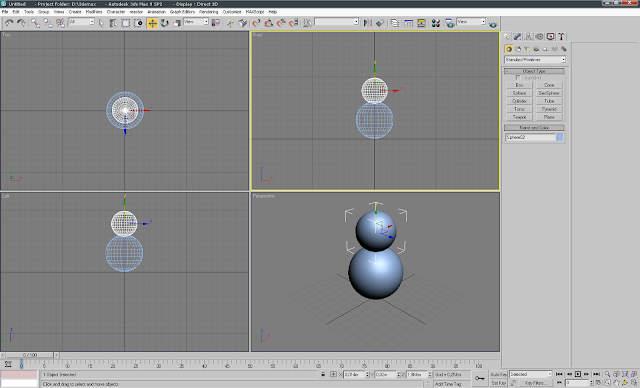Click the Key Filters button

[x=535, y=383]
